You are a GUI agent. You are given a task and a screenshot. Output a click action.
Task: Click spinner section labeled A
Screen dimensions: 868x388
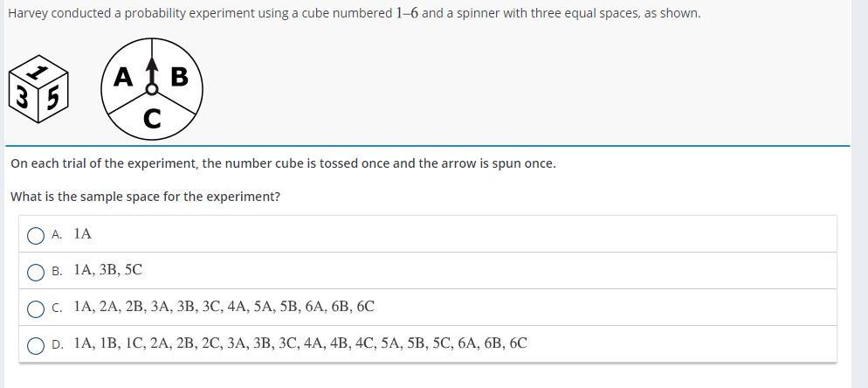124,77
